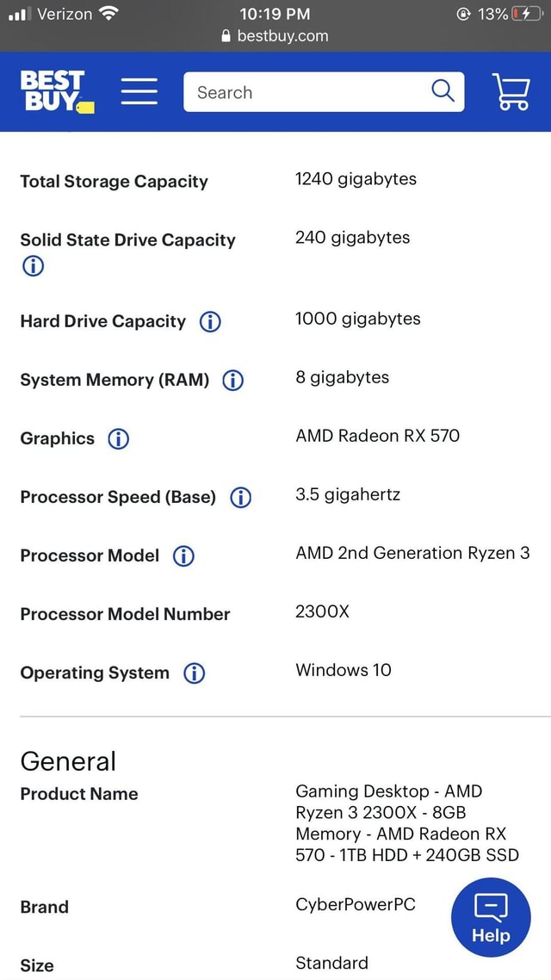
Task: Open the Processor Speed (Base) info icon
Action: (x=240, y=497)
